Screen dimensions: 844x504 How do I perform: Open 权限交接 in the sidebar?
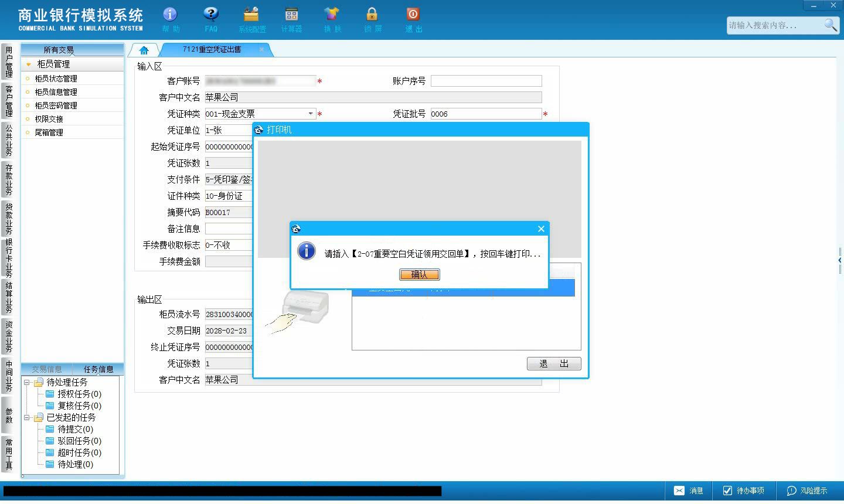click(49, 119)
